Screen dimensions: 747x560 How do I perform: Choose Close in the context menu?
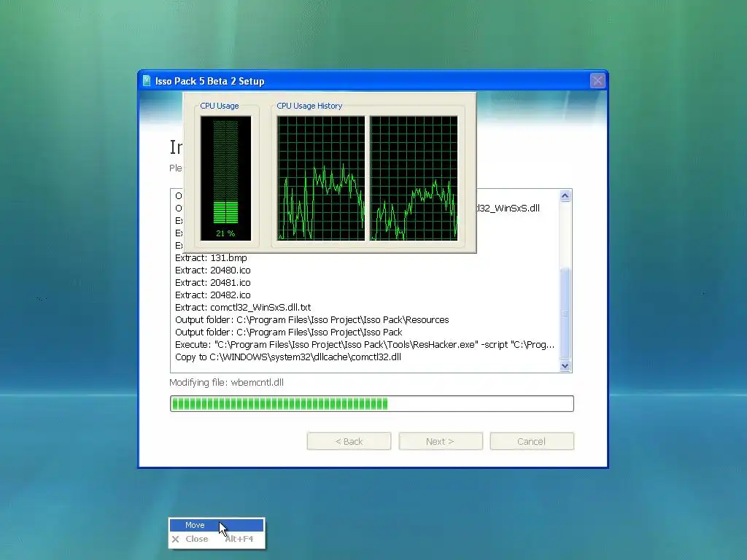[x=216, y=539]
